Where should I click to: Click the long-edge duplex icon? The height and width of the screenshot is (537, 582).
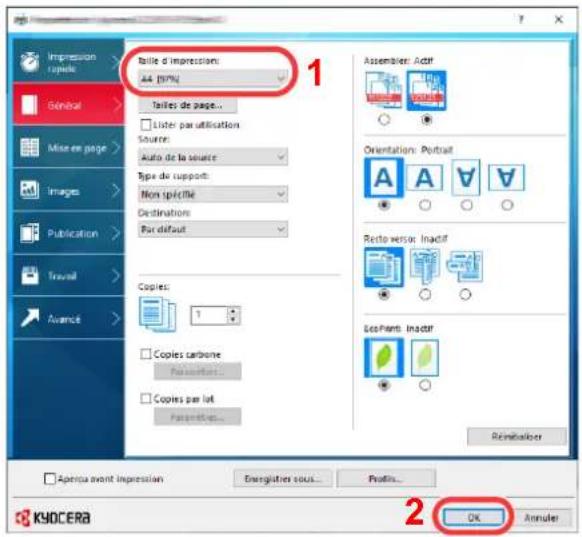point(425,266)
